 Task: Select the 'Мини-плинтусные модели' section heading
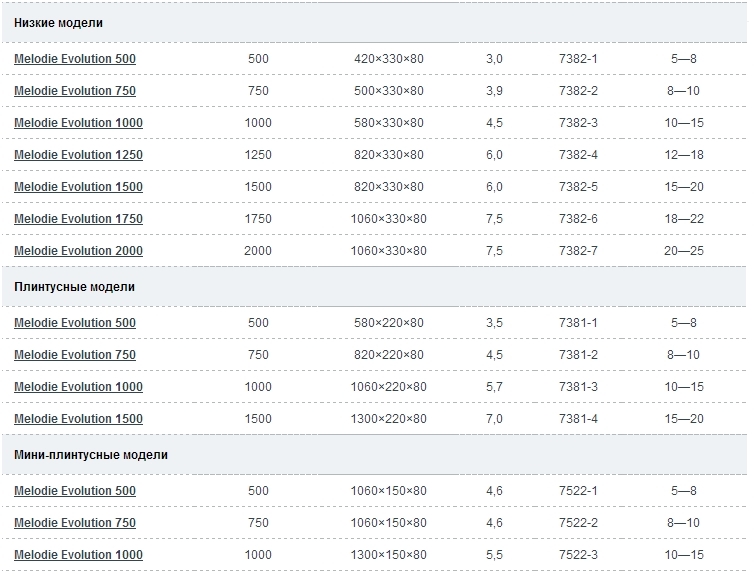click(91, 455)
